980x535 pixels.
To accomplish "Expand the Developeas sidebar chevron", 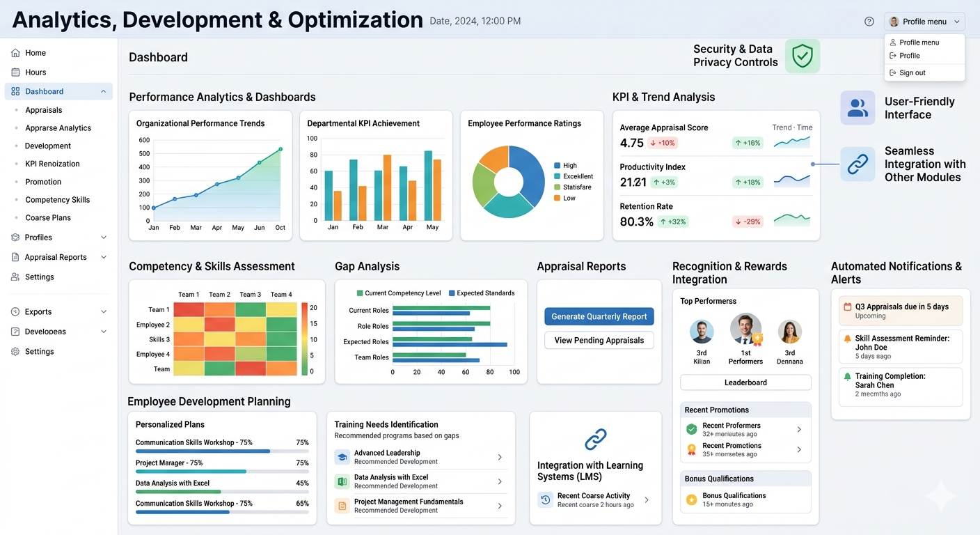I will (x=104, y=332).
